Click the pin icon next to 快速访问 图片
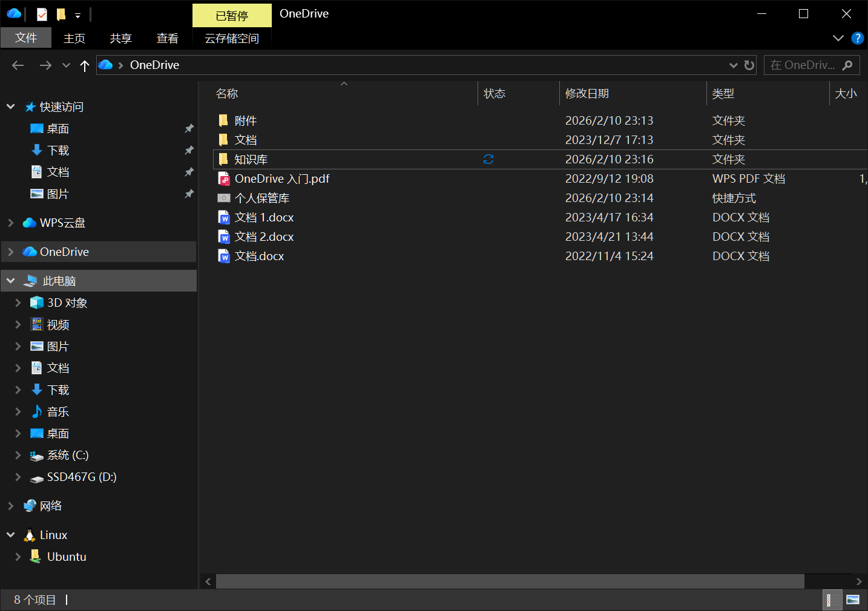This screenshot has width=868, height=611. click(189, 194)
